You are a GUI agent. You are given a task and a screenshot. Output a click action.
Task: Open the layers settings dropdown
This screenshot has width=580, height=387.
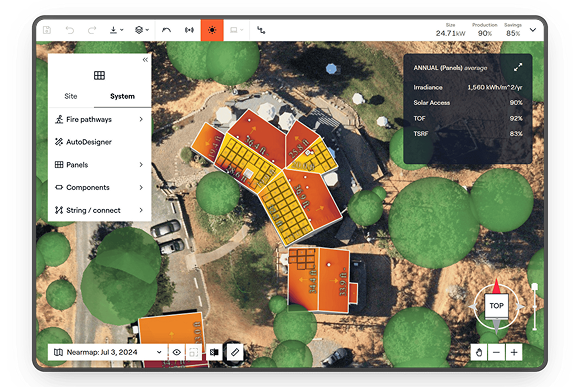pos(142,30)
